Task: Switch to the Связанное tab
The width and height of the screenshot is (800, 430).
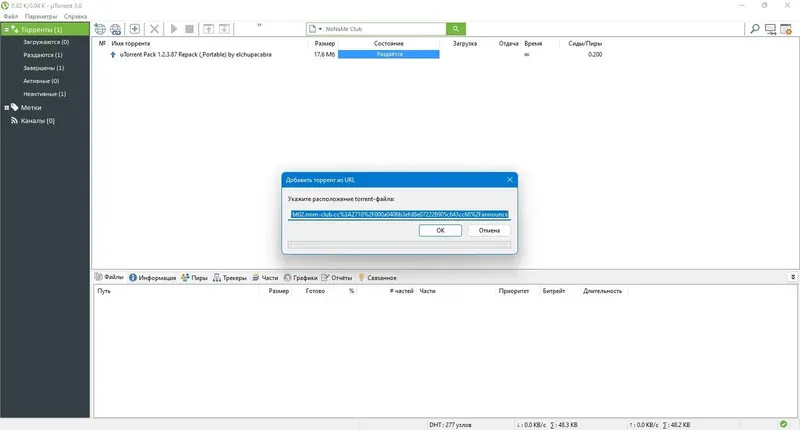Action: tap(377, 277)
